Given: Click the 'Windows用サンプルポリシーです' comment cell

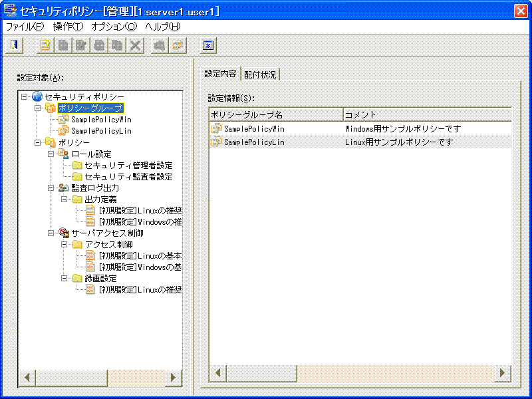Looking at the screenshot, I should 403,128.
